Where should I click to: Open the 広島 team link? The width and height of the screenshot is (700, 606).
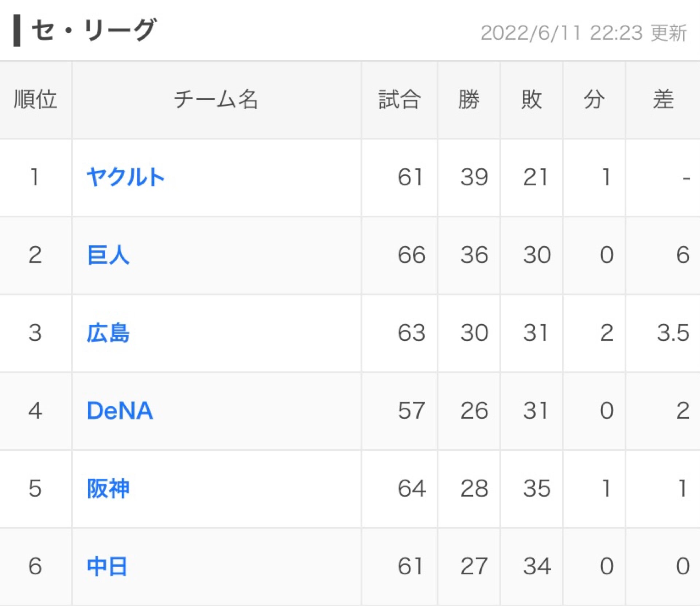coord(108,333)
